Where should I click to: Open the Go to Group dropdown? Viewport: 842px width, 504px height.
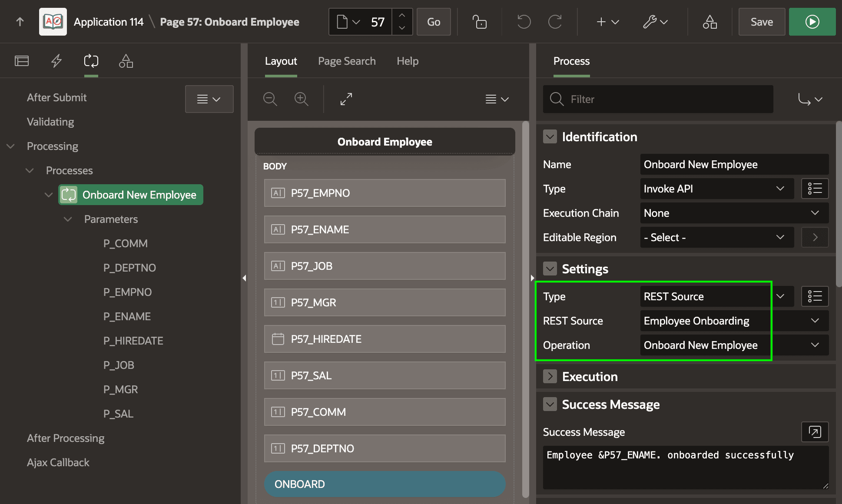point(810,99)
